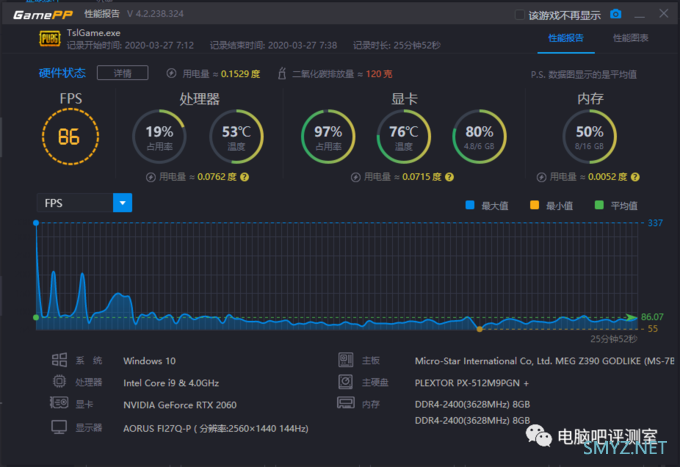Click the green average marker on chart left
Viewport: 680px width, 467px height.
click(36, 317)
